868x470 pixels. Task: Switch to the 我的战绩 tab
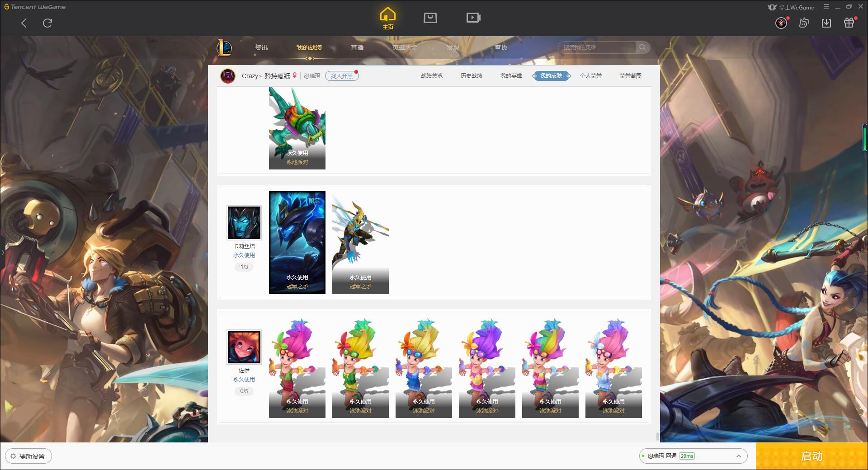pos(309,47)
